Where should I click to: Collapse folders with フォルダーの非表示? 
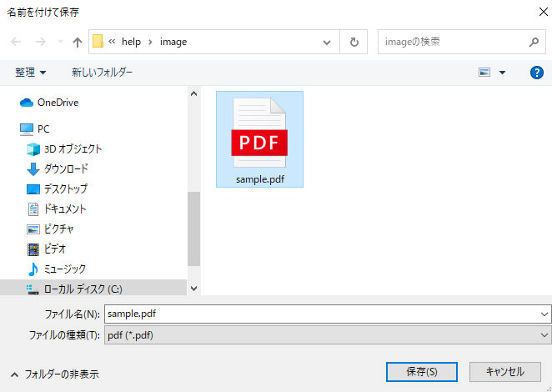click(54, 374)
